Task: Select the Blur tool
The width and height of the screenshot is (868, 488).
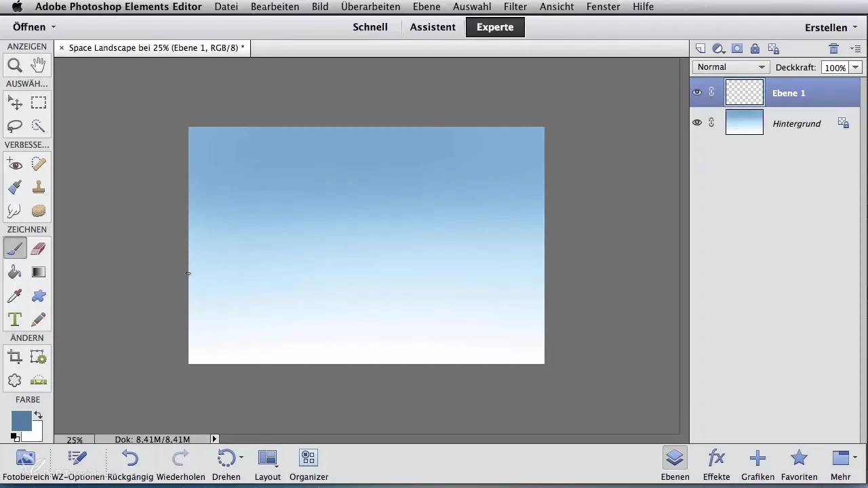Action: pos(15,211)
